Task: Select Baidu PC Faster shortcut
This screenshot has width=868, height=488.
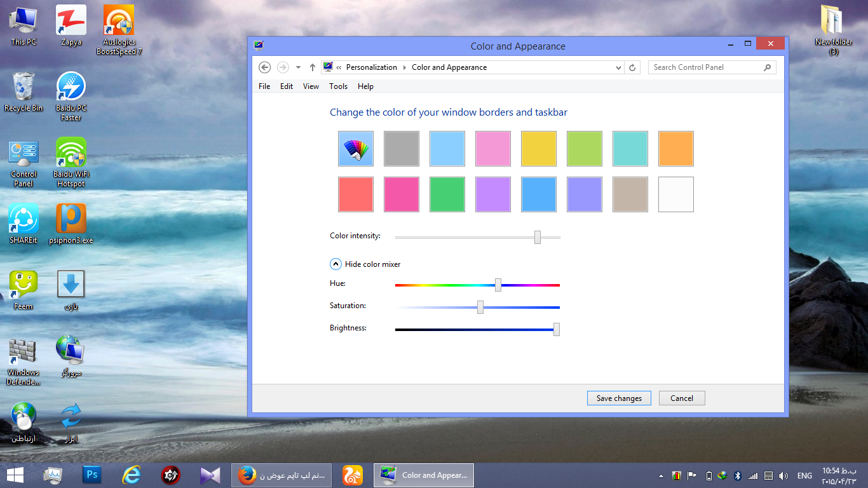Action: [71, 96]
